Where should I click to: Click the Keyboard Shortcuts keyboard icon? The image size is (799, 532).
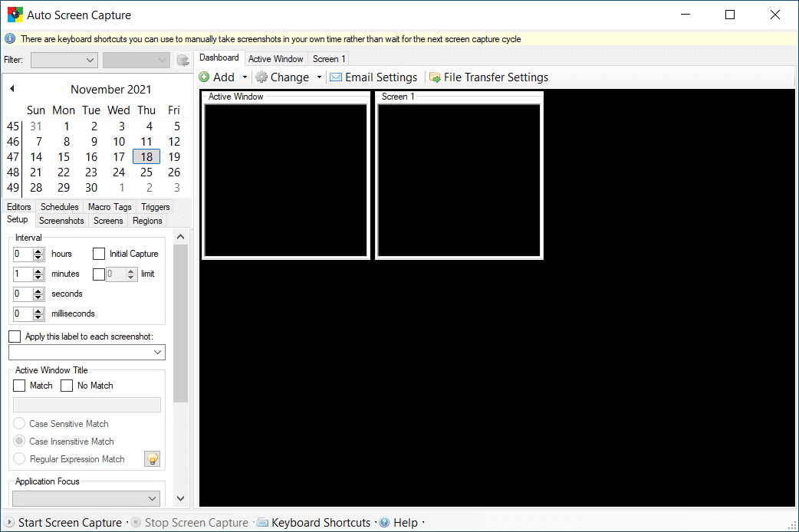pyautogui.click(x=262, y=522)
